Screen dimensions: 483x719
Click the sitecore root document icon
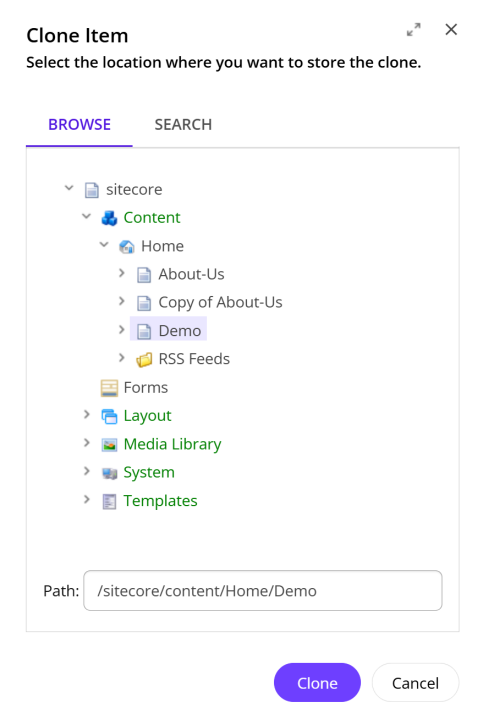92,189
